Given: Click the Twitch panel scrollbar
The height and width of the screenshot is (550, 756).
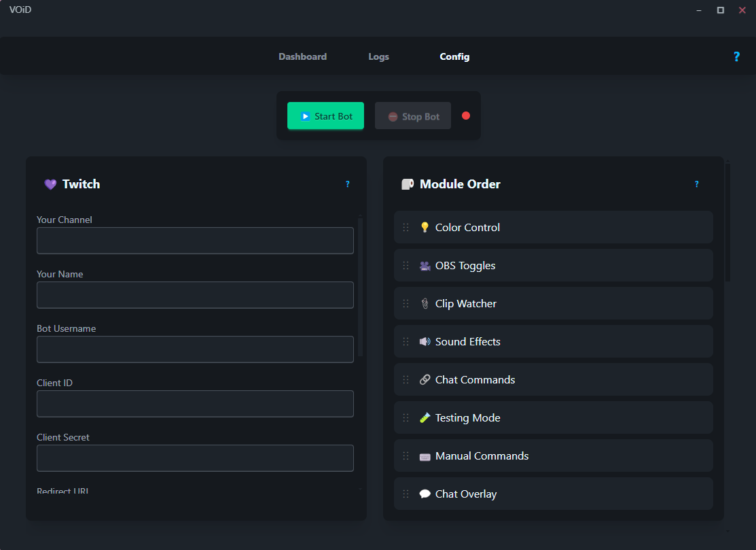Looking at the screenshot, I should click(360, 287).
